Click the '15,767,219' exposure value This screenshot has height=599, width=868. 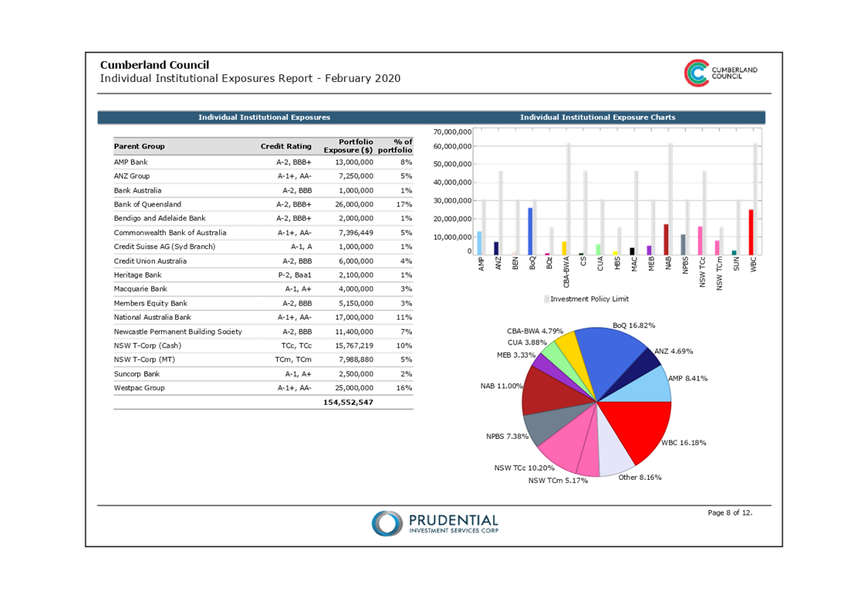354,346
